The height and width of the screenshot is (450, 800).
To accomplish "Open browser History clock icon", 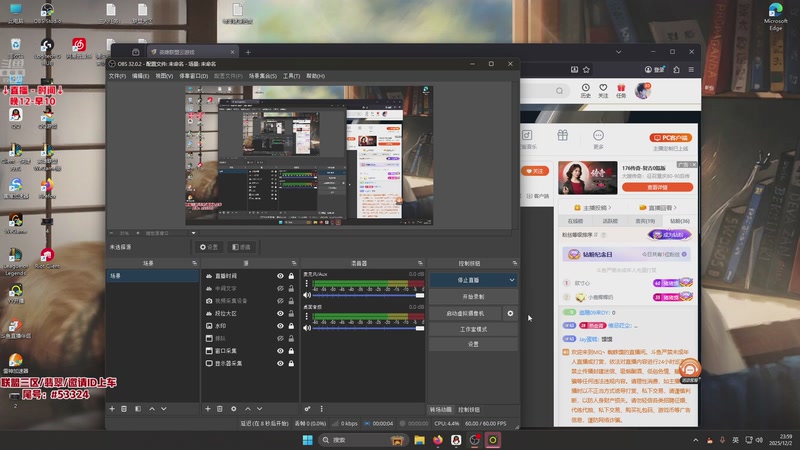I will tap(586, 91).
